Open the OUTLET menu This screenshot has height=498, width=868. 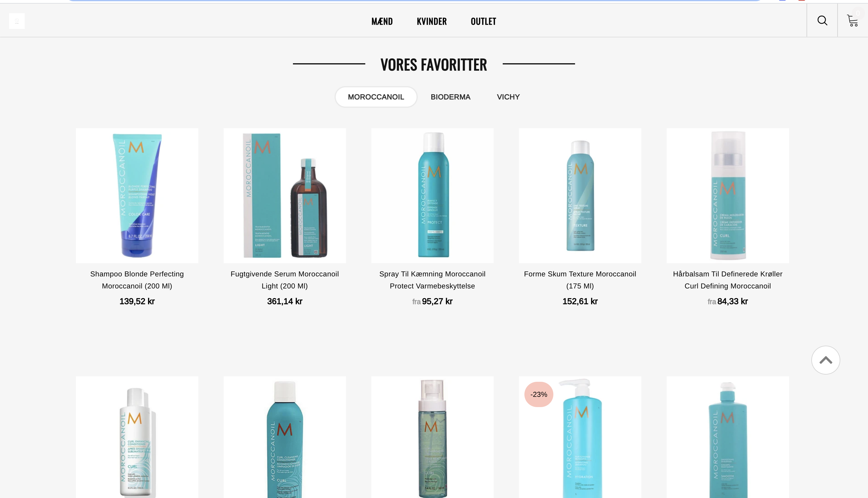point(483,21)
